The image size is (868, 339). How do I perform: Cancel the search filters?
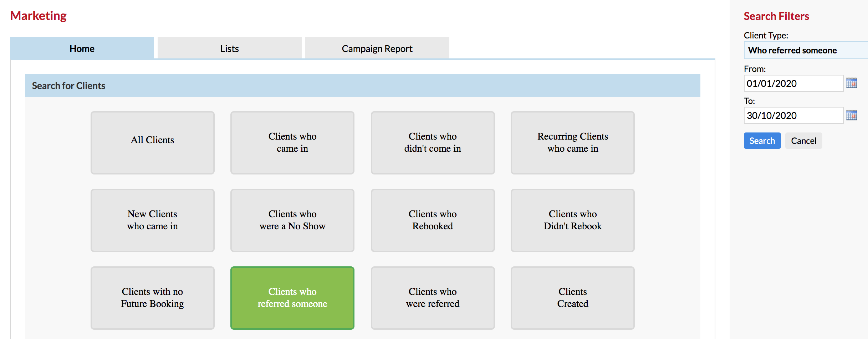click(803, 141)
